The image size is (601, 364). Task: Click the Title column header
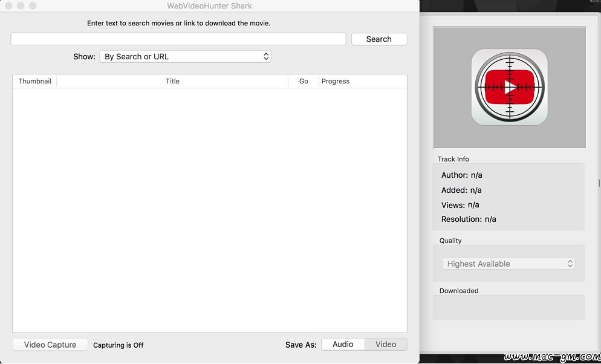172,81
